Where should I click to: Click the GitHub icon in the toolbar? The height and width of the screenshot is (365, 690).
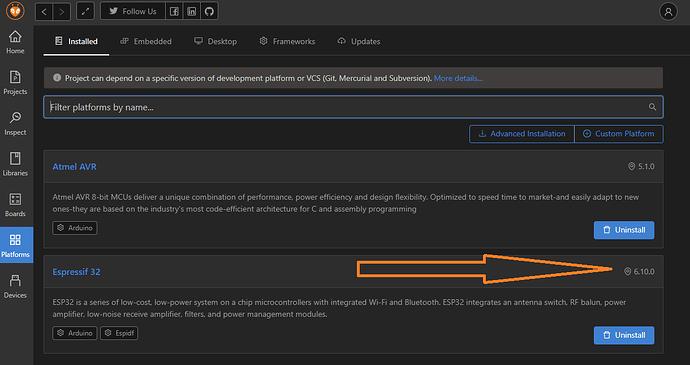tap(209, 11)
